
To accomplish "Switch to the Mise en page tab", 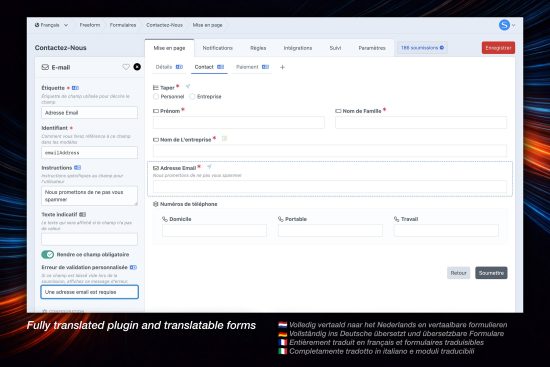I will (x=169, y=48).
